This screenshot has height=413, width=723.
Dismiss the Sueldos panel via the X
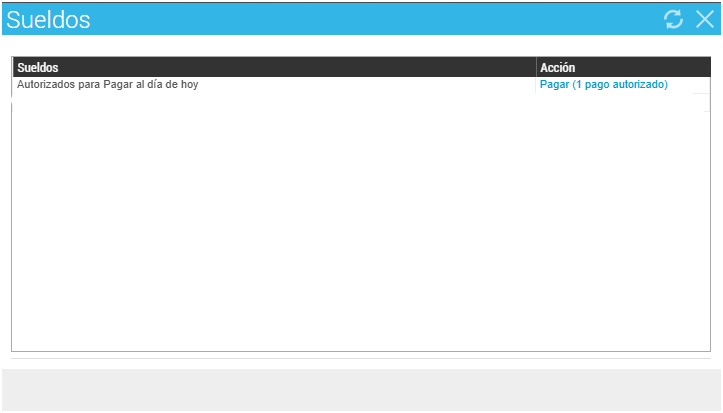click(x=704, y=19)
